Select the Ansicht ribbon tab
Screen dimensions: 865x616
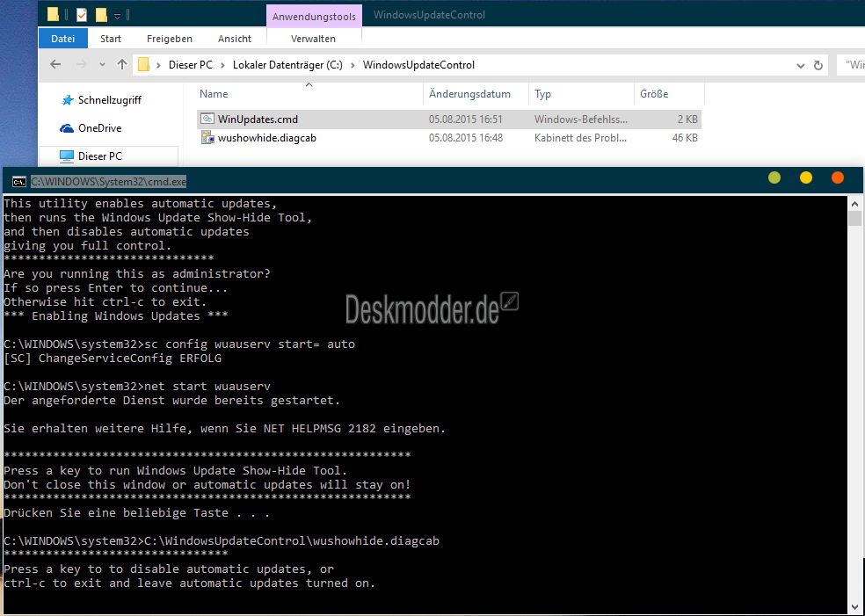(235, 39)
